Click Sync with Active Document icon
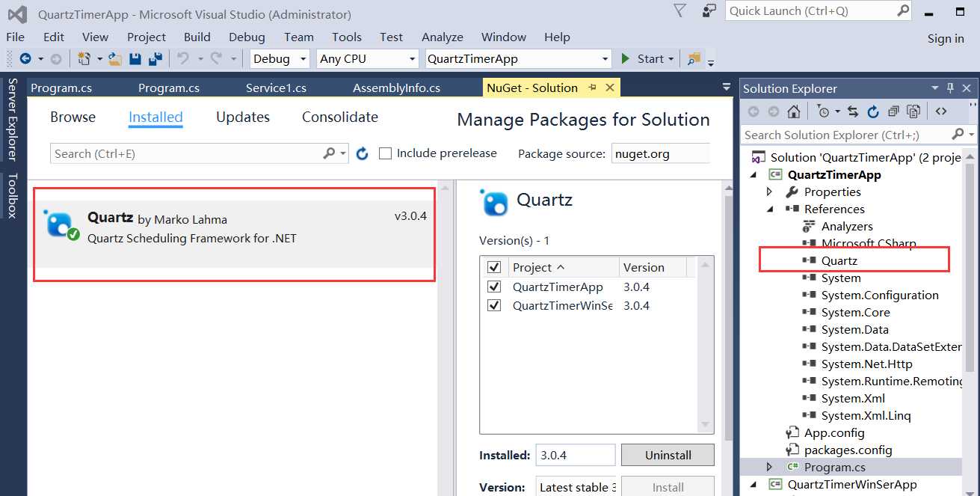This screenshot has height=496, width=980. tap(853, 111)
